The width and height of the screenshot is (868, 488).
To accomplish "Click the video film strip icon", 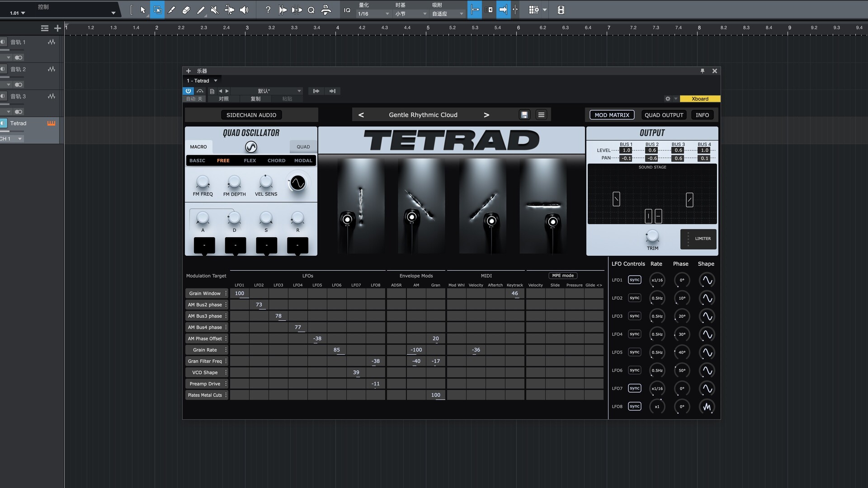I will tap(561, 10).
